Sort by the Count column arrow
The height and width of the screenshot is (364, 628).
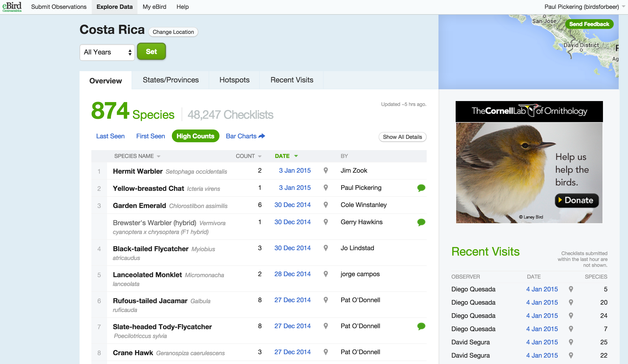[x=260, y=156]
